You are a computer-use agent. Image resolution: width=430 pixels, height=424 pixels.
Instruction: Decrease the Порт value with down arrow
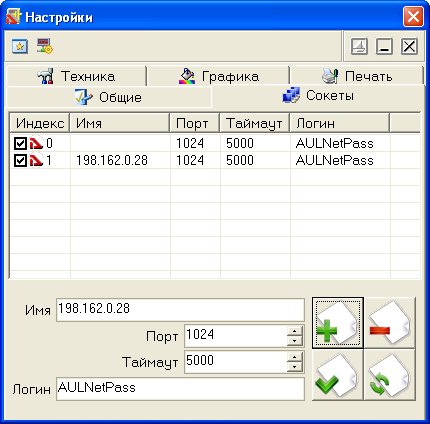(x=294, y=341)
